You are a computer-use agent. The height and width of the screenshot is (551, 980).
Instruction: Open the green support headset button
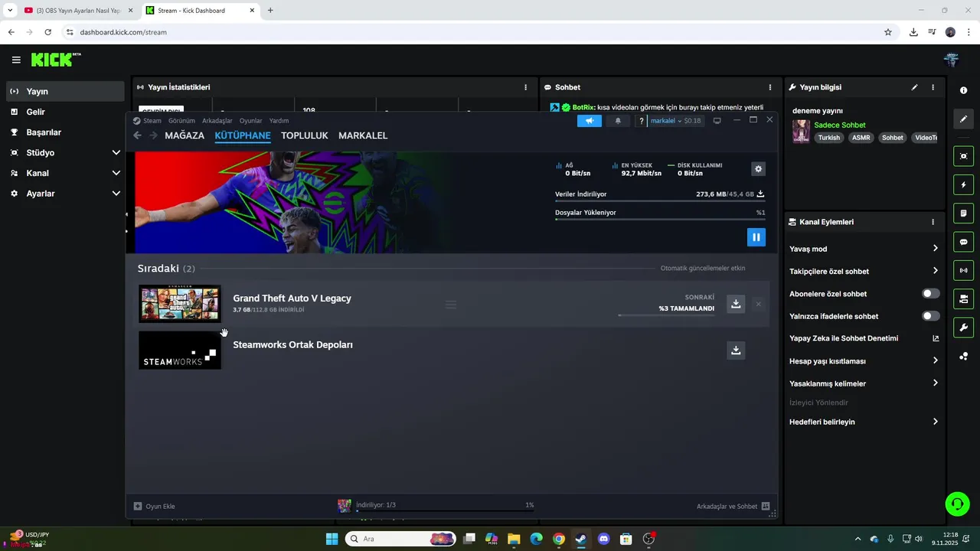[957, 504]
